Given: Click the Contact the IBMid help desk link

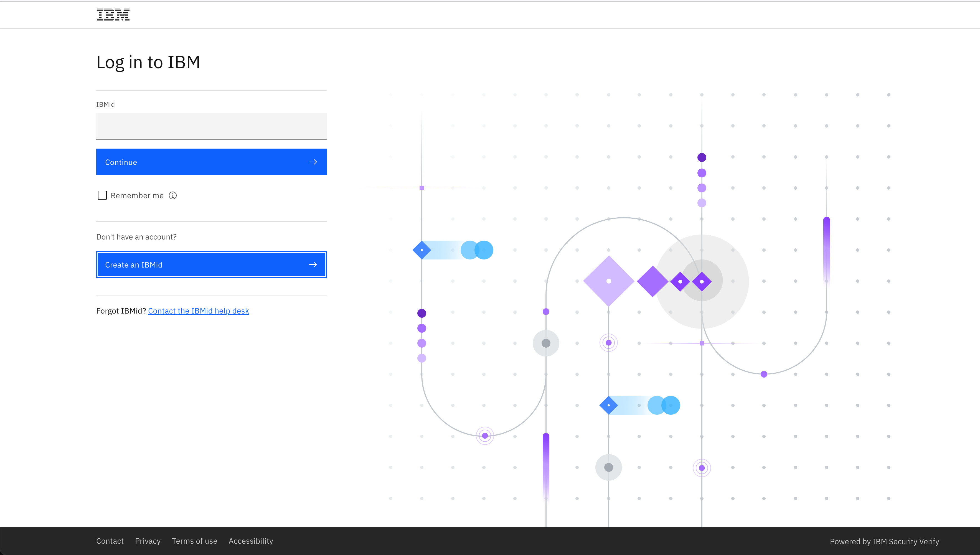Looking at the screenshot, I should click(199, 311).
